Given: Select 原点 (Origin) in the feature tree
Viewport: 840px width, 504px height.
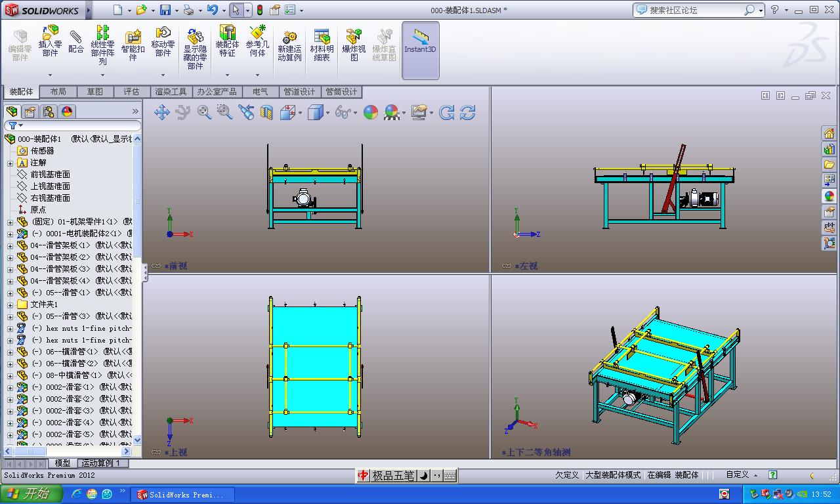Looking at the screenshot, I should click(x=38, y=210).
